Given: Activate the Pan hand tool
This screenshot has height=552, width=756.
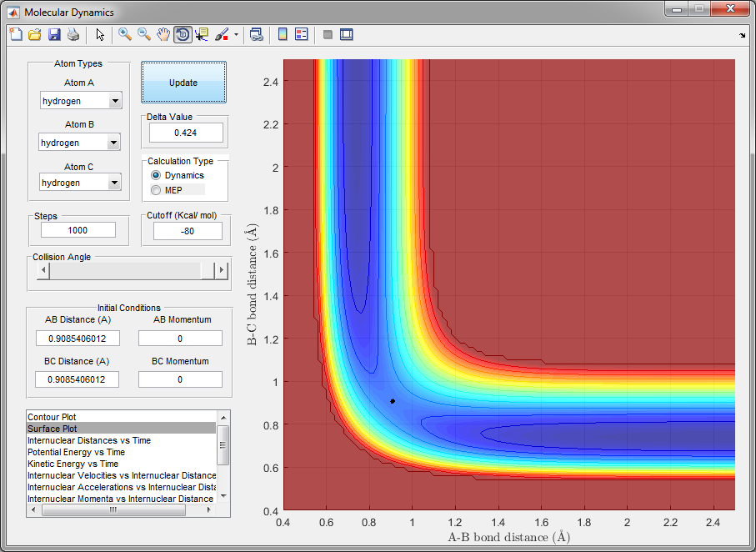Looking at the screenshot, I should click(x=163, y=35).
